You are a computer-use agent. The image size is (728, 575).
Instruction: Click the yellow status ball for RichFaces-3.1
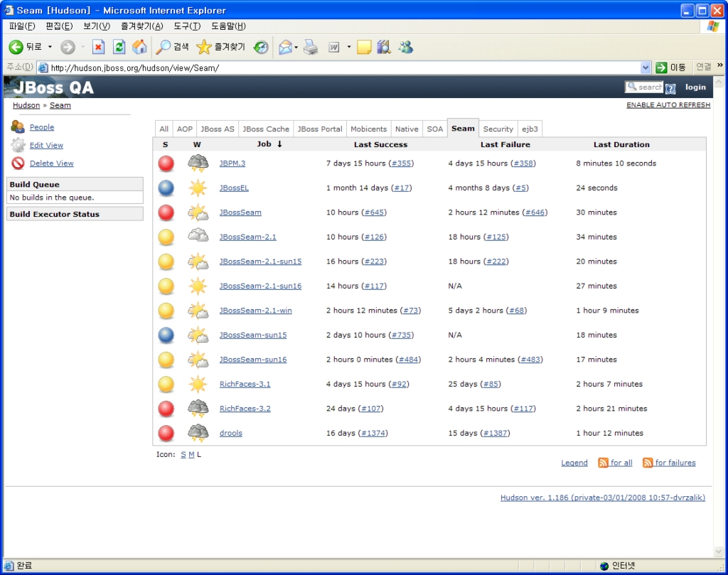166,385
